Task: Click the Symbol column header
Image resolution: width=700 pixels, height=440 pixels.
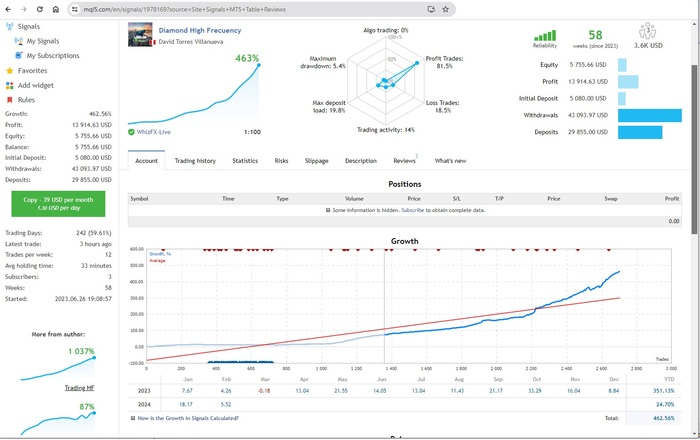Action: 139,199
